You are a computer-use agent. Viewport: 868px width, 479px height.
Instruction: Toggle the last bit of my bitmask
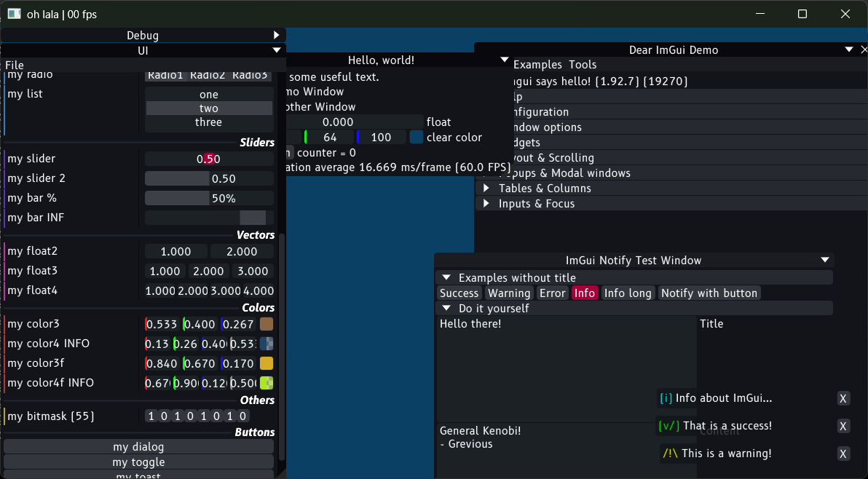coord(243,416)
